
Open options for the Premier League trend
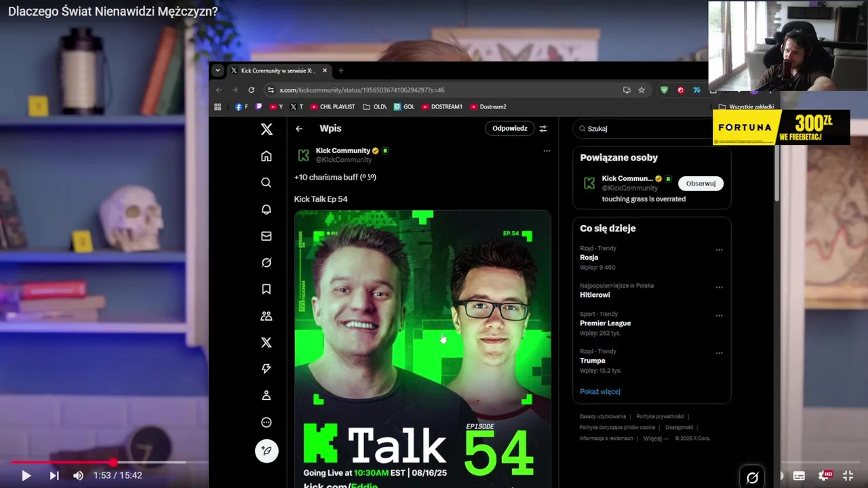coord(719,315)
